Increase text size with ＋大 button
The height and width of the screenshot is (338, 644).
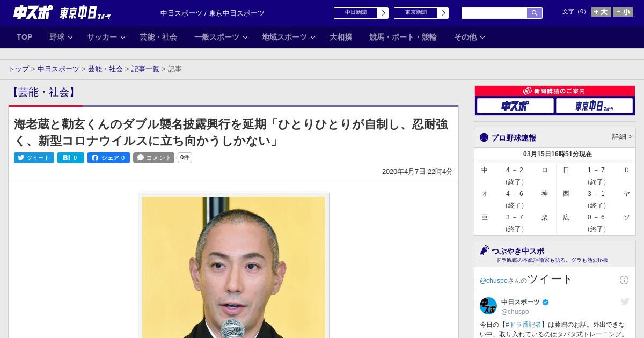[x=601, y=12]
